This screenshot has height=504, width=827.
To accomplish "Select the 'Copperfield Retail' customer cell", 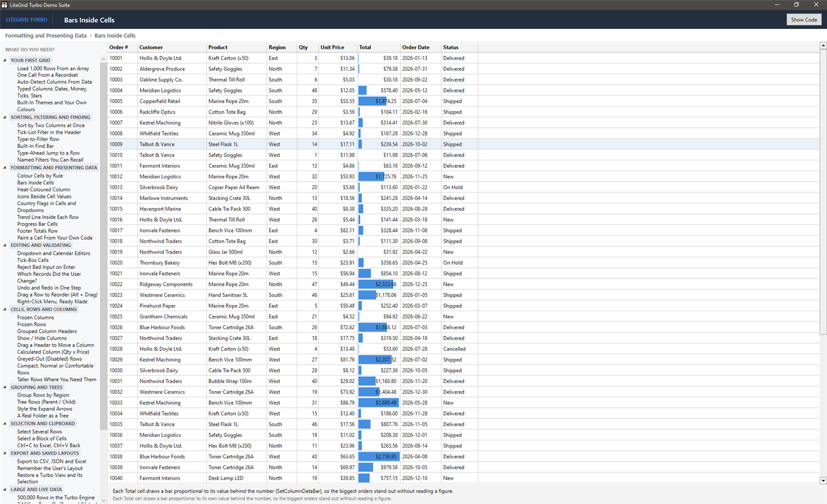I will 172,101.
